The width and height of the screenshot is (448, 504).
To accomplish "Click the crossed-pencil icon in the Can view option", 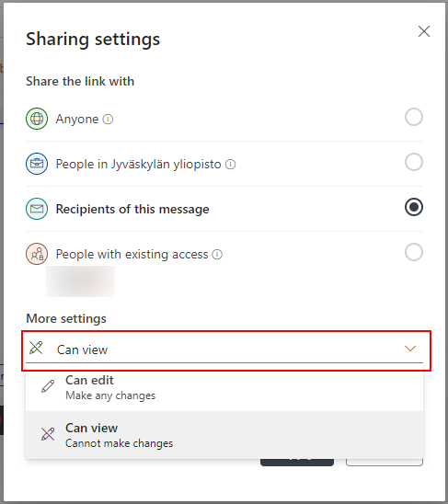I will [48, 434].
